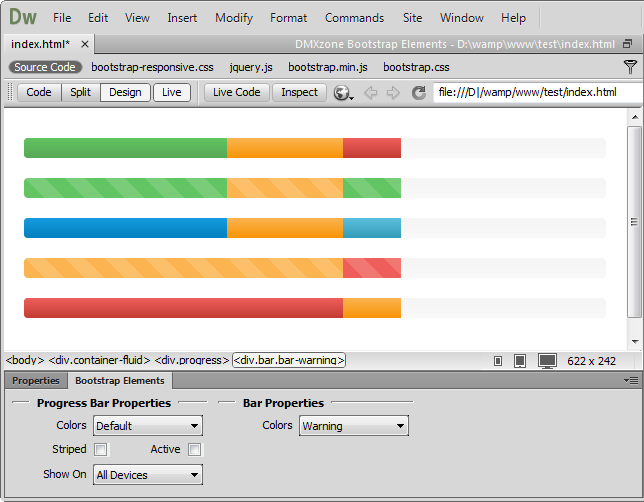Select div.progress in tag selector
The image size is (644, 502).
(192, 360)
